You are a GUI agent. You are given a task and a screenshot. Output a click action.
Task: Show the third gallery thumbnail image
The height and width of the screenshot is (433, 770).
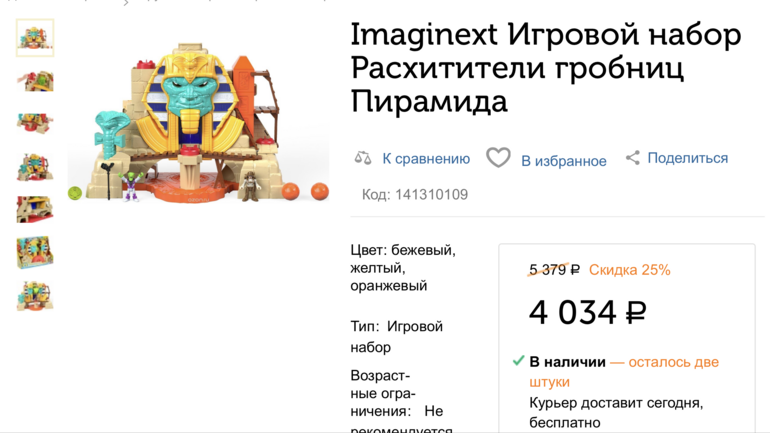coord(35,123)
